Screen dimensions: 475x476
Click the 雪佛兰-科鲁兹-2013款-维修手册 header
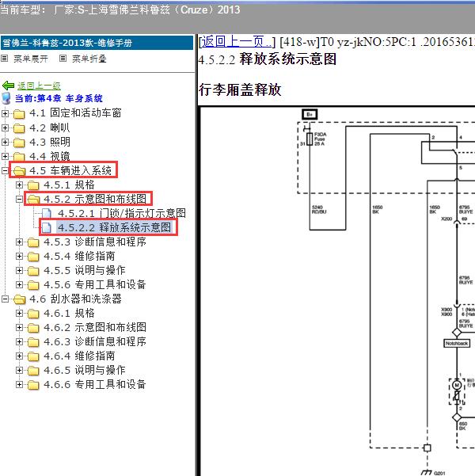click(x=97, y=43)
